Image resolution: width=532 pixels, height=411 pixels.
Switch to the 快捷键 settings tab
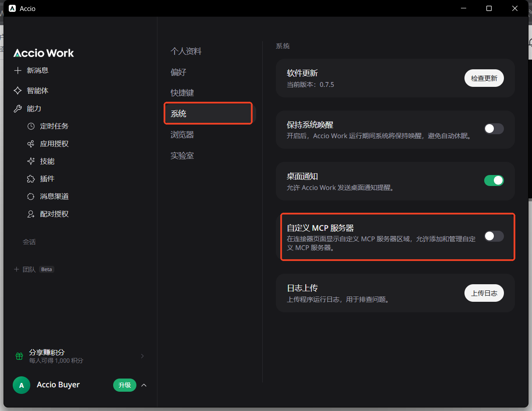[182, 93]
